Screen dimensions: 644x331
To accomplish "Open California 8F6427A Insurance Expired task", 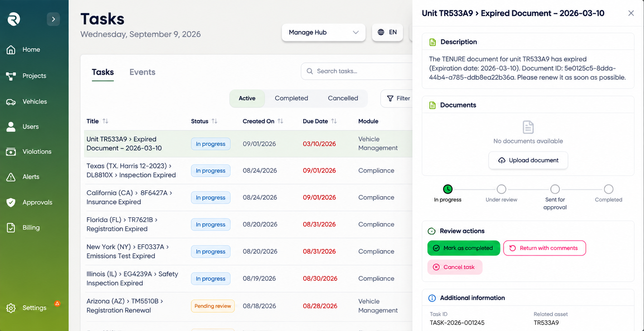I will coord(248,197).
